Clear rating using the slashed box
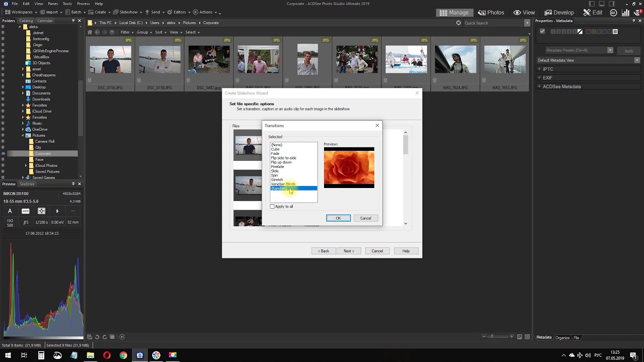Image resolution: width=644 pixels, height=362 pixels. coord(580,32)
